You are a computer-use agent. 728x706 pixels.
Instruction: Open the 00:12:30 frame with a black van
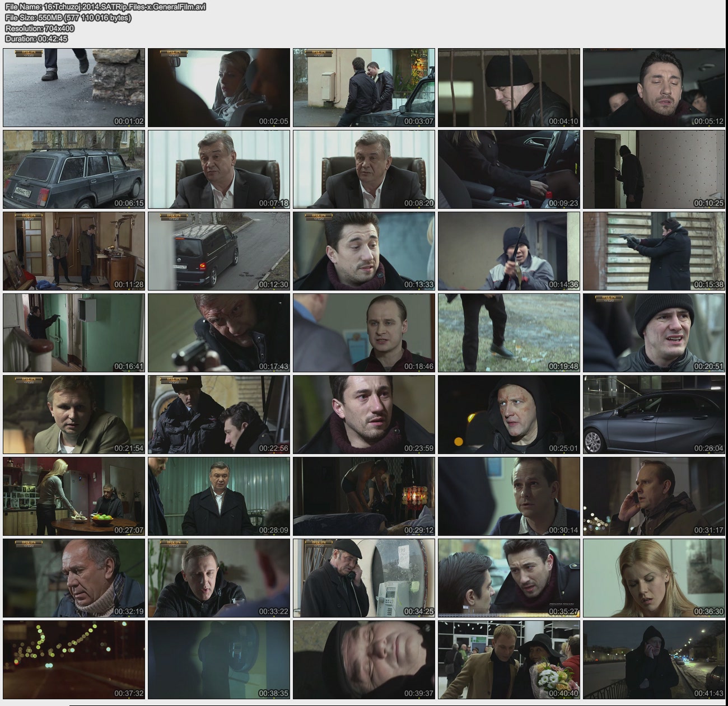pos(219,251)
